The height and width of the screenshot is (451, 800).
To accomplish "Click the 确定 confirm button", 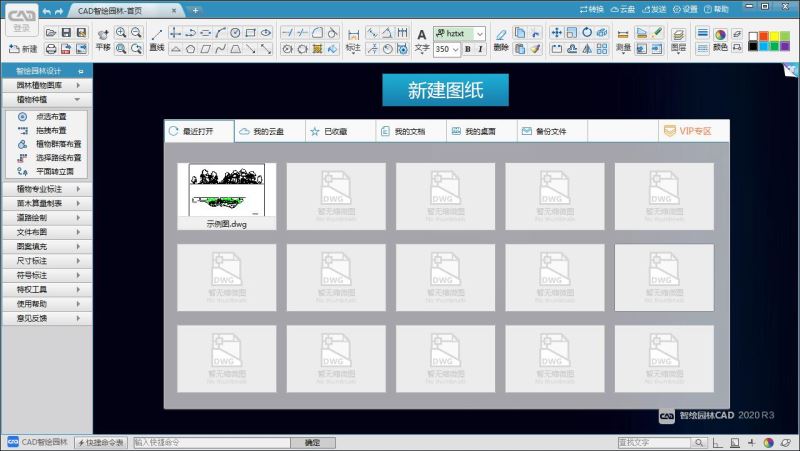I will pyautogui.click(x=313, y=442).
